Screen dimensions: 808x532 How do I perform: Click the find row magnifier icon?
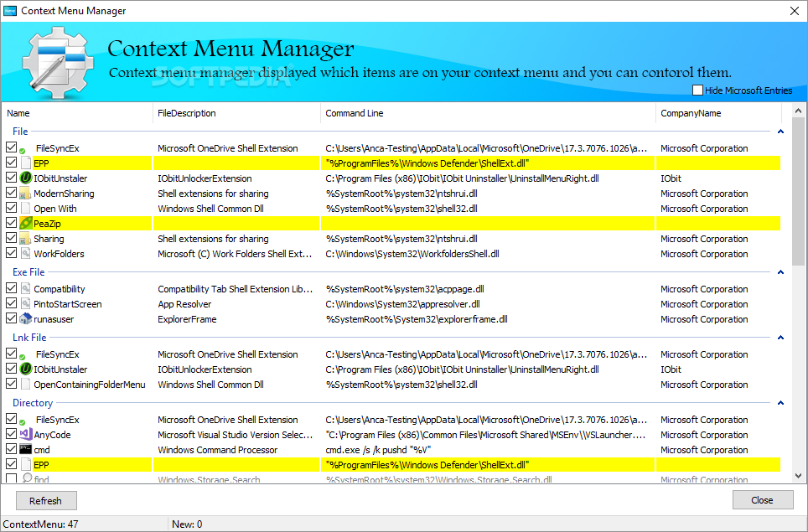[27, 478]
